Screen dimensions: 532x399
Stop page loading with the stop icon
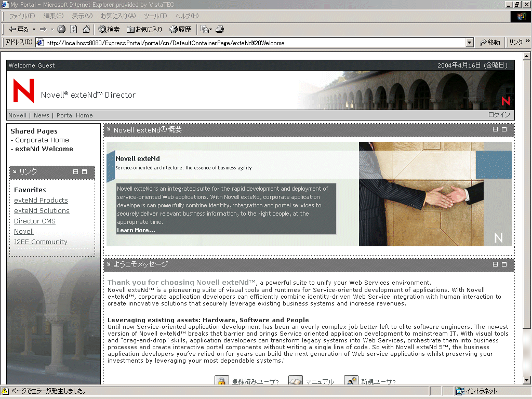61,30
